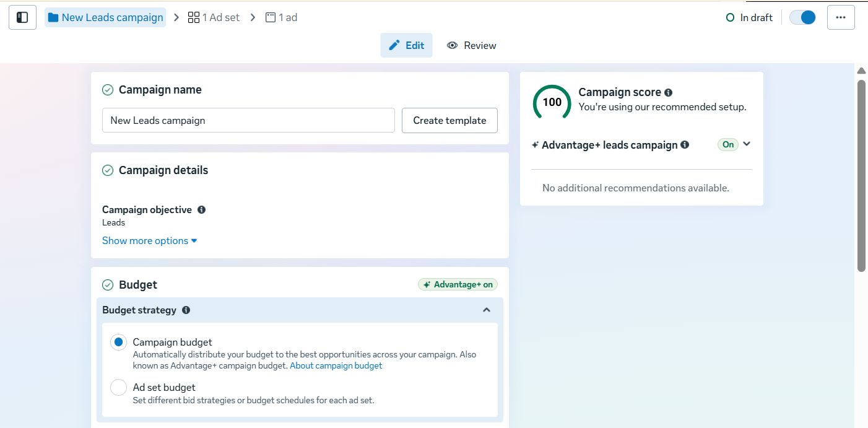Open the About campaign budget link
The image size is (868, 428).
coord(336,365)
